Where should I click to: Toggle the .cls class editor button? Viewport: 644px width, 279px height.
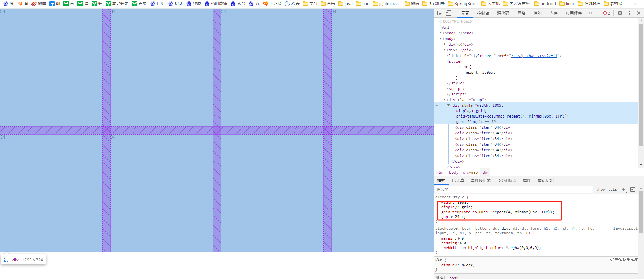613,189
